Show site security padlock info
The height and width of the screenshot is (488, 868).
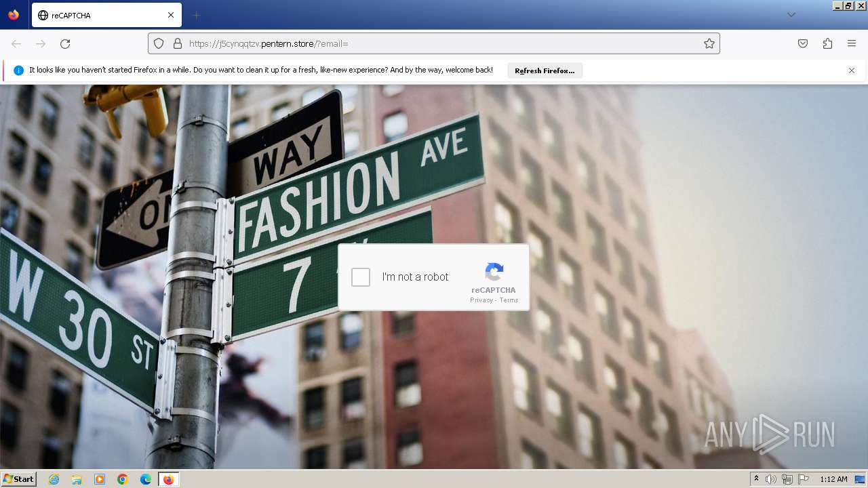[x=178, y=43]
